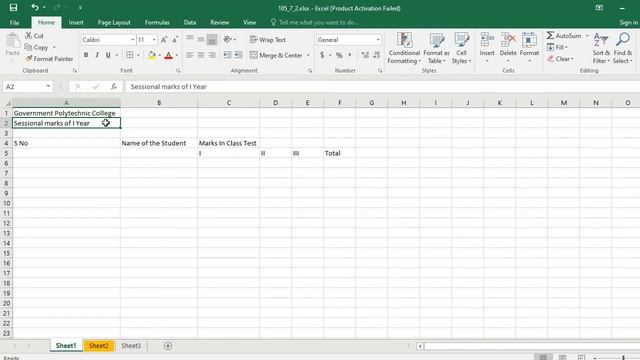640x360 pixels.
Task: Set Align Left horizontal alignment
Action: click(x=190, y=55)
